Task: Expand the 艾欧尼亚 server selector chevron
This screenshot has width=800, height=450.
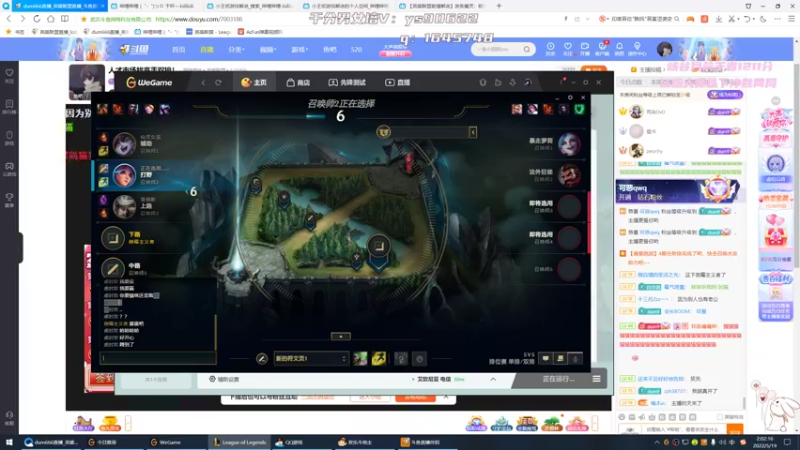Action: tap(493, 379)
